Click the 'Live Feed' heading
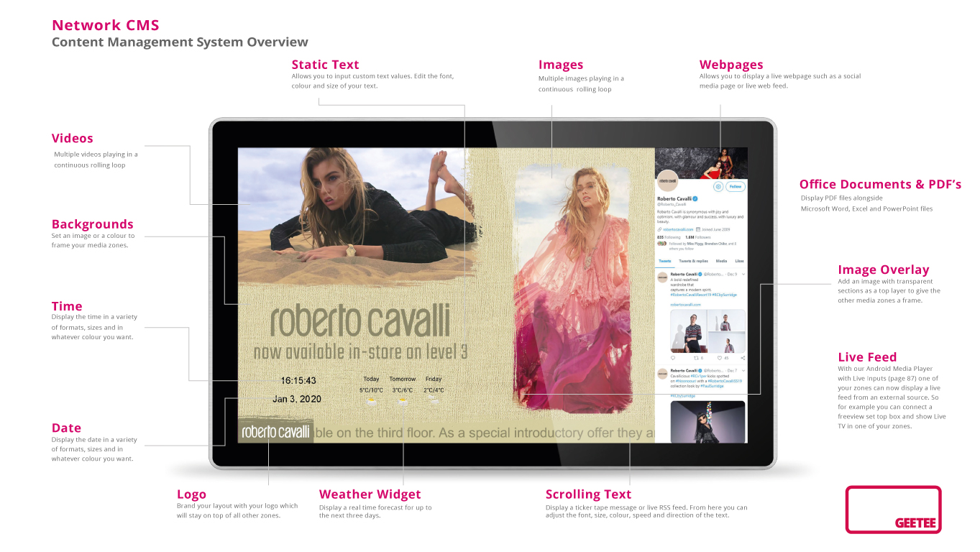 pos(867,357)
